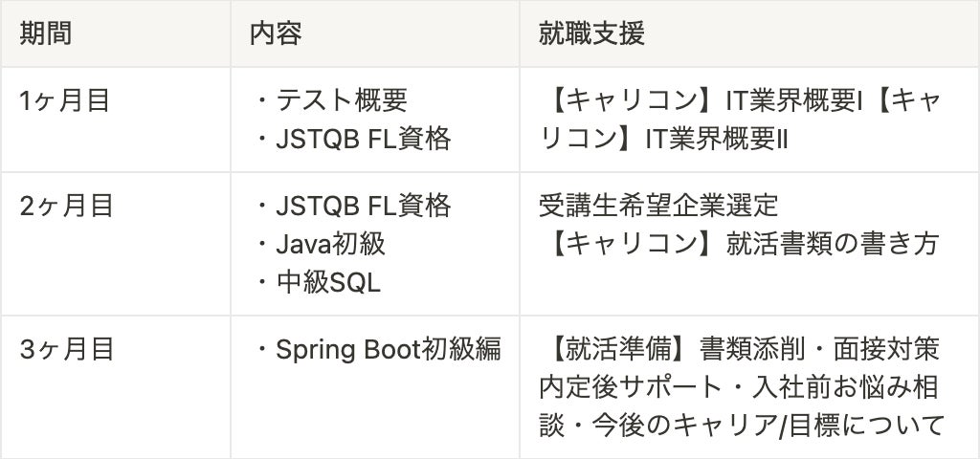
Task: Click 書類添削・面接対策 line
Action: click(x=820, y=350)
